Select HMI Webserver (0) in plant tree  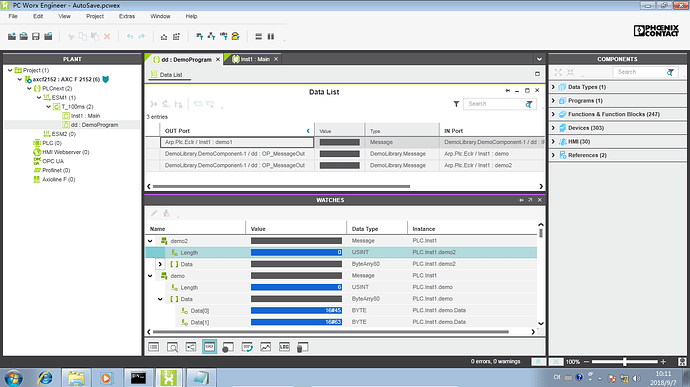(66, 152)
